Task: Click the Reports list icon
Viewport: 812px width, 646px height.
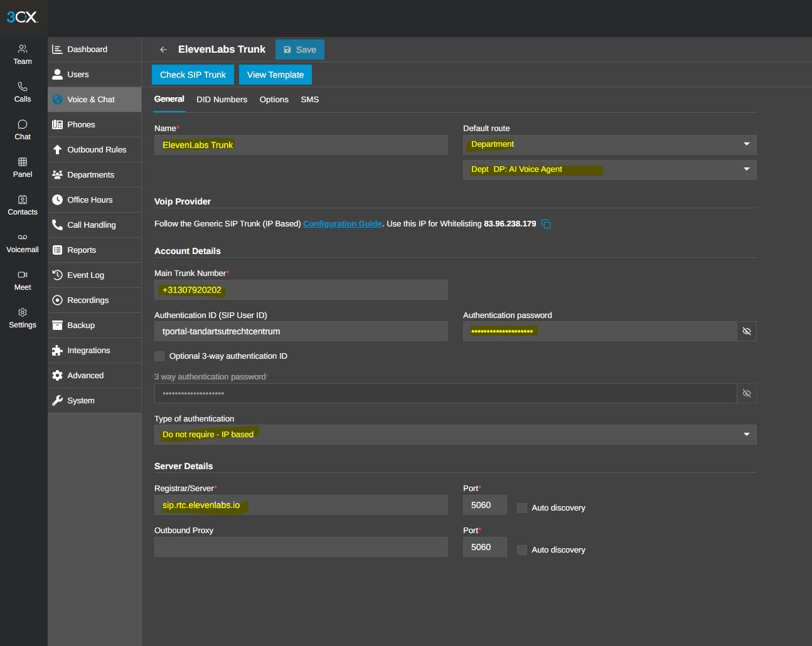Action: tap(57, 250)
